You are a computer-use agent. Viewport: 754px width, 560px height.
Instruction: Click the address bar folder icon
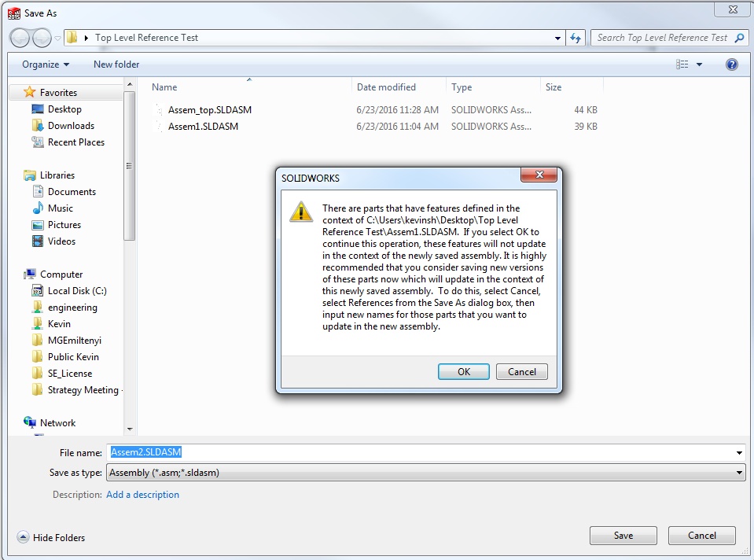(72, 38)
